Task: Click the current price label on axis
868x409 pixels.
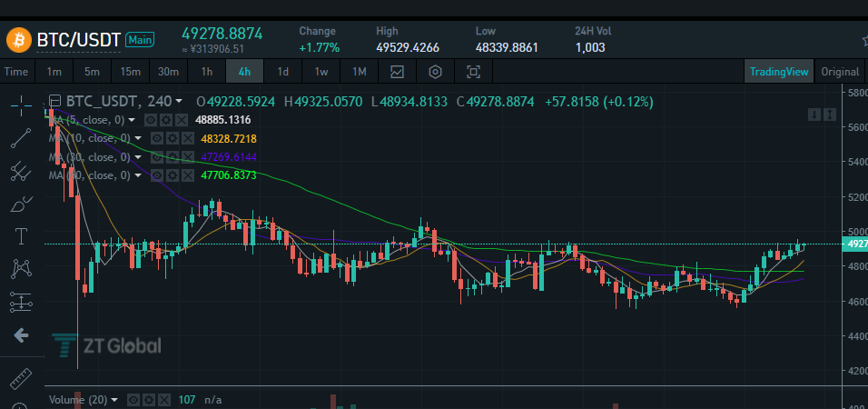Action: tap(854, 244)
